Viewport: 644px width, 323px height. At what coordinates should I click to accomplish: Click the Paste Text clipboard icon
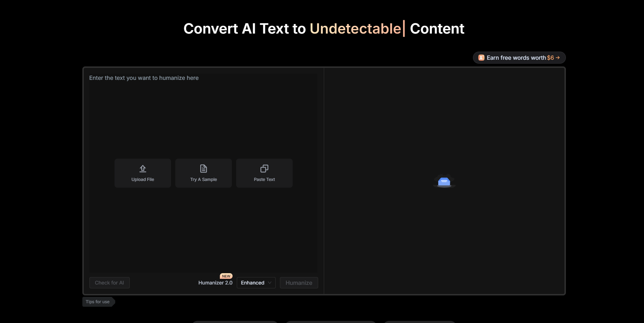pyautogui.click(x=264, y=169)
